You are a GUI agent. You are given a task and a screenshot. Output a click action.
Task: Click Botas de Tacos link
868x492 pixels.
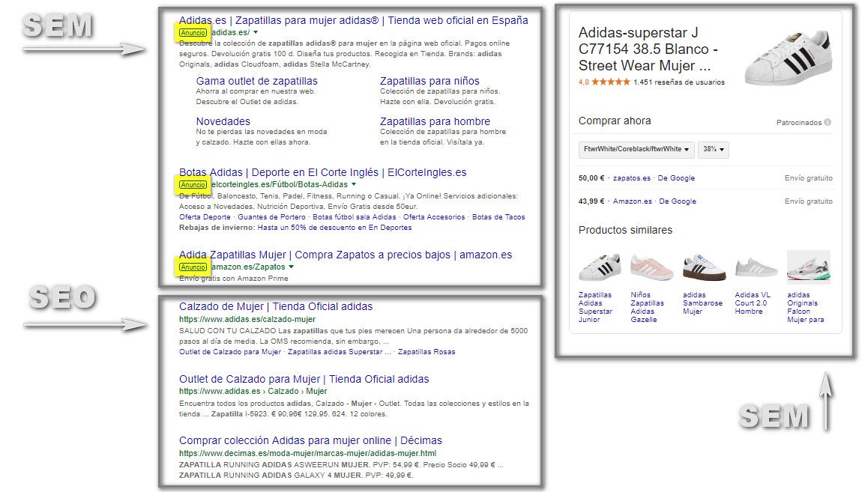point(498,217)
